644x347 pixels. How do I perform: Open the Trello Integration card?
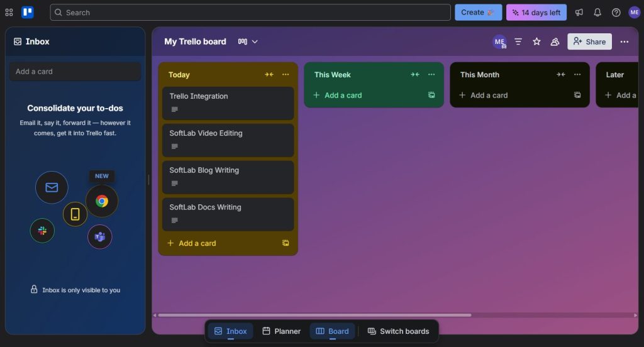pos(228,103)
